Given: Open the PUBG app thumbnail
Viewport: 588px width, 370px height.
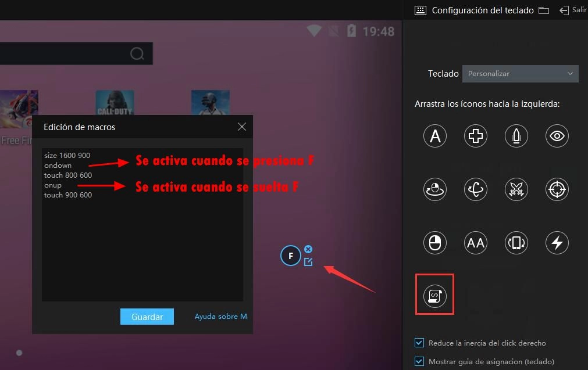Looking at the screenshot, I should point(211,103).
